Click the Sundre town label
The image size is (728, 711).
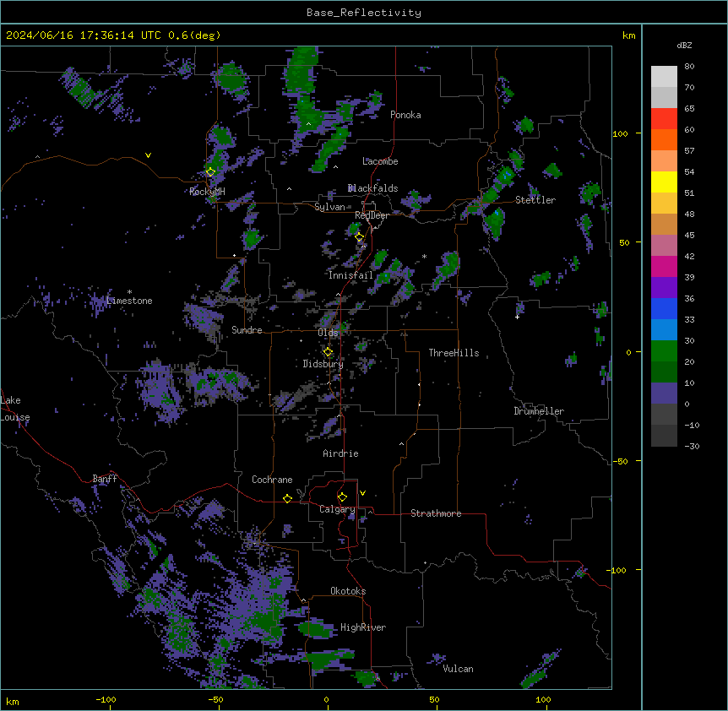point(247,330)
